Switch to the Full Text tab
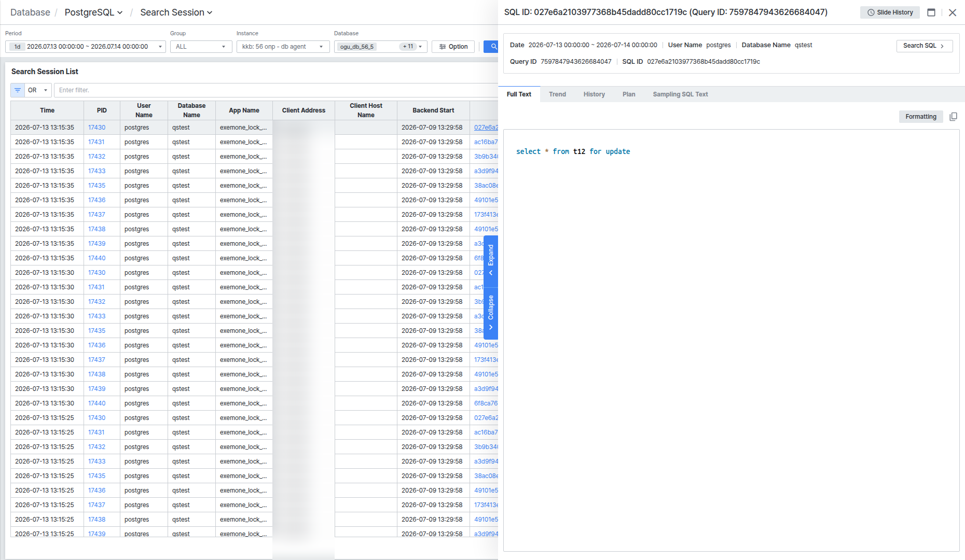Screen dimensions: 965x560 point(519,94)
